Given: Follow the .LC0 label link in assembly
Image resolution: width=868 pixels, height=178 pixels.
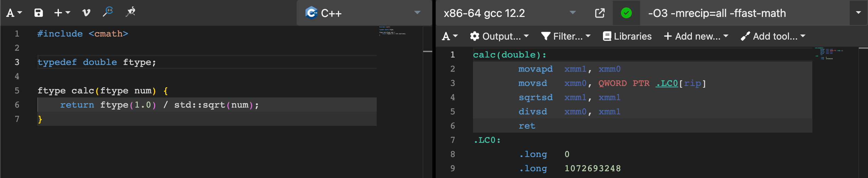Looking at the screenshot, I should 667,83.
